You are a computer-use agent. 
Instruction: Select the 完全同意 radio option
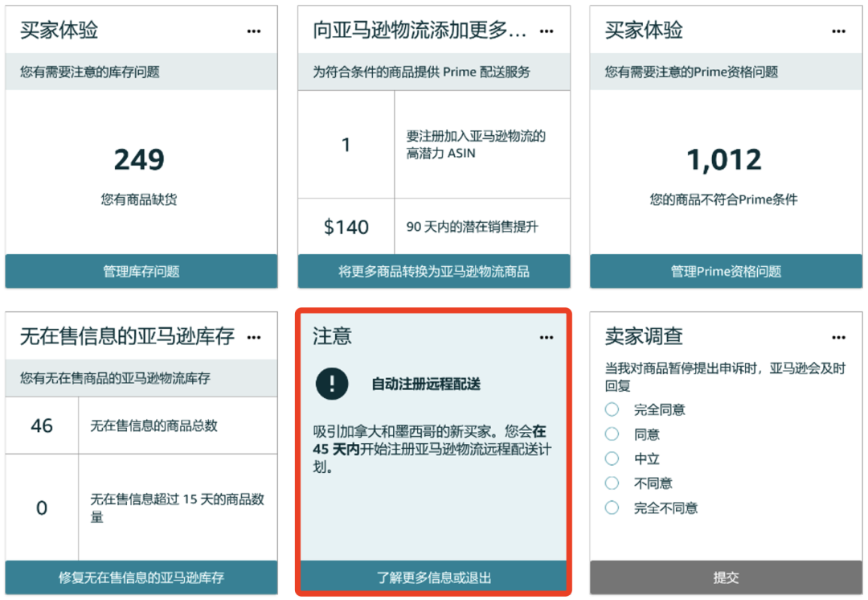coord(612,409)
